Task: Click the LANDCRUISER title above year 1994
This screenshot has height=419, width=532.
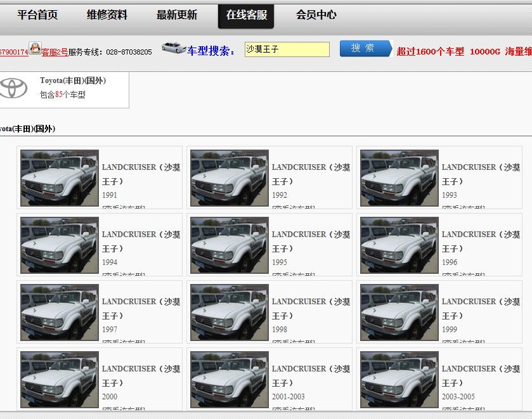Action: 141,242
